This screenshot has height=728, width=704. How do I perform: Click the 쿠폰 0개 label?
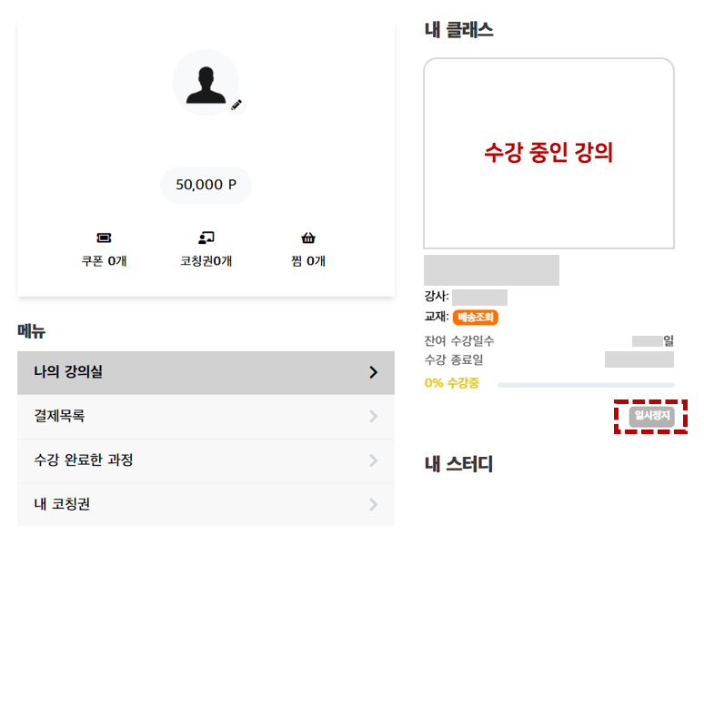104,261
